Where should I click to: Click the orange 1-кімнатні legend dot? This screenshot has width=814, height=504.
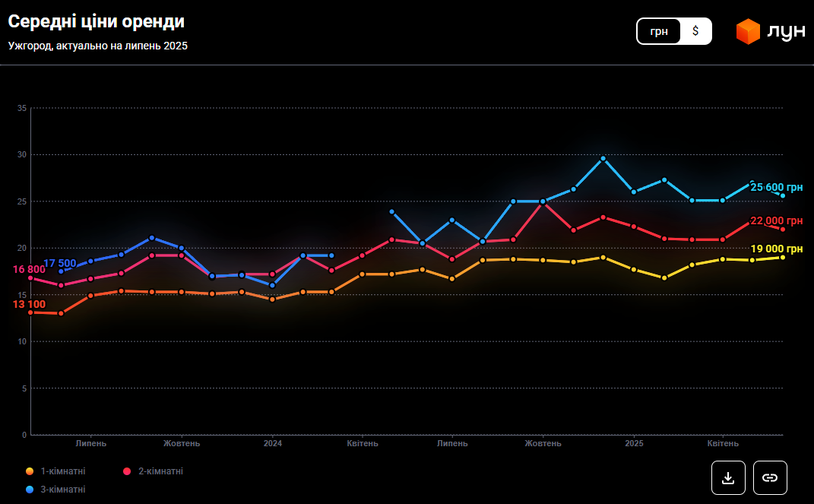(30, 471)
